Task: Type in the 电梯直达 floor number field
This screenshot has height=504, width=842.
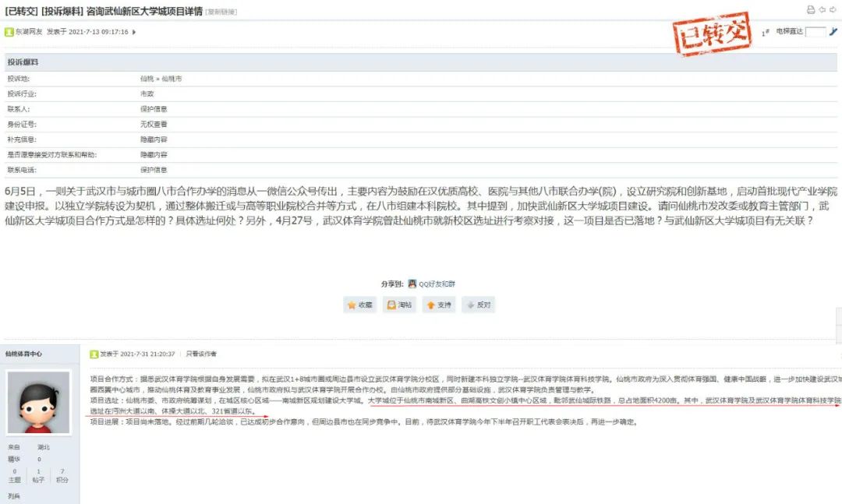Action: (x=815, y=32)
